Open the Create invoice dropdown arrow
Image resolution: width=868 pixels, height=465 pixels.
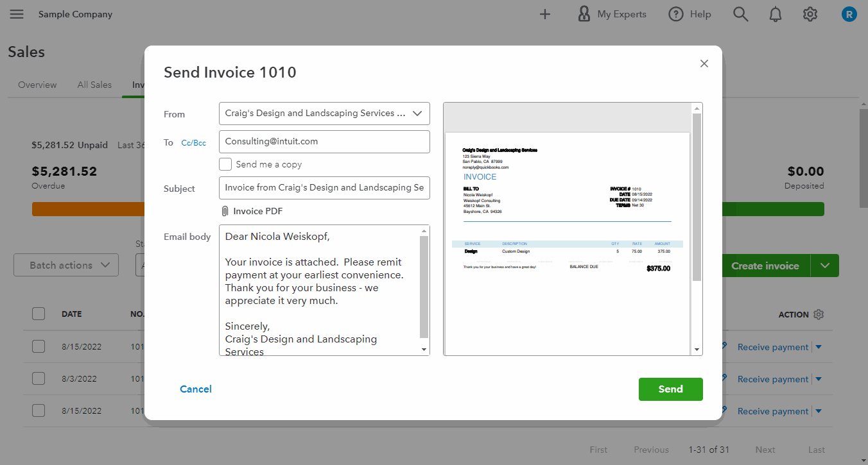[x=825, y=266]
